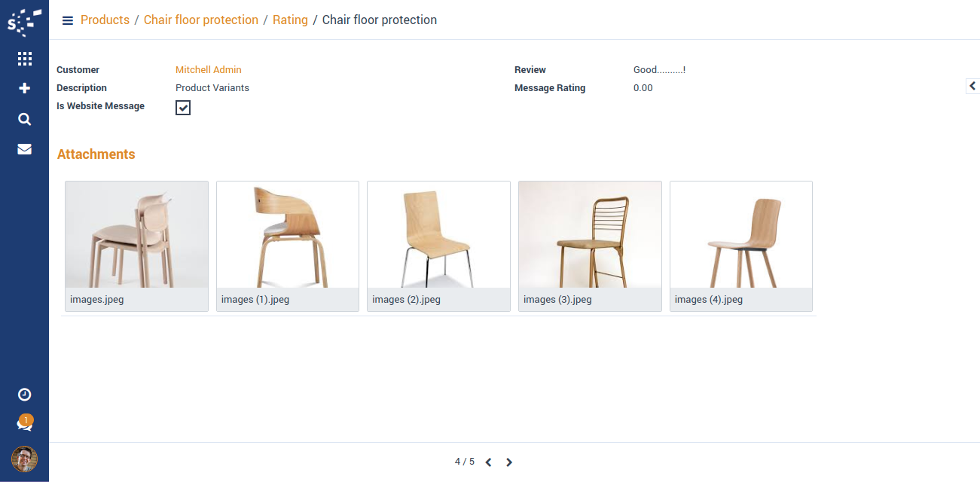
Task: Toggle the hamburger menu icon
Action: (68, 20)
